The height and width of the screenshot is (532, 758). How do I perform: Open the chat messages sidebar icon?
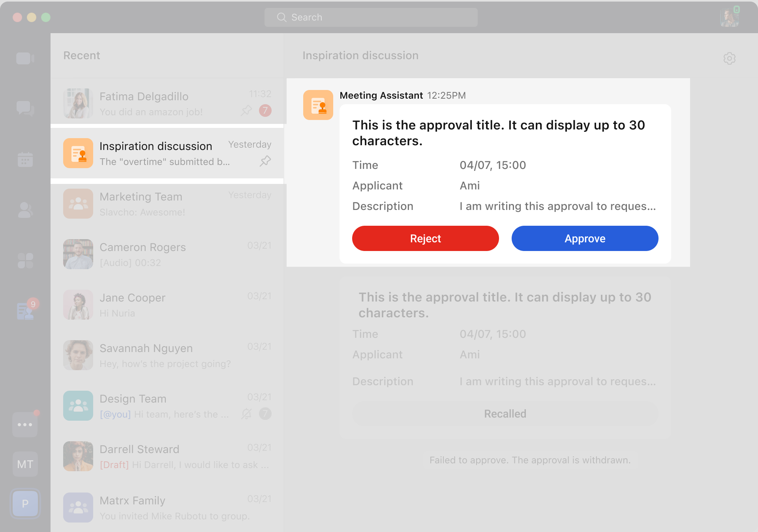click(x=25, y=108)
